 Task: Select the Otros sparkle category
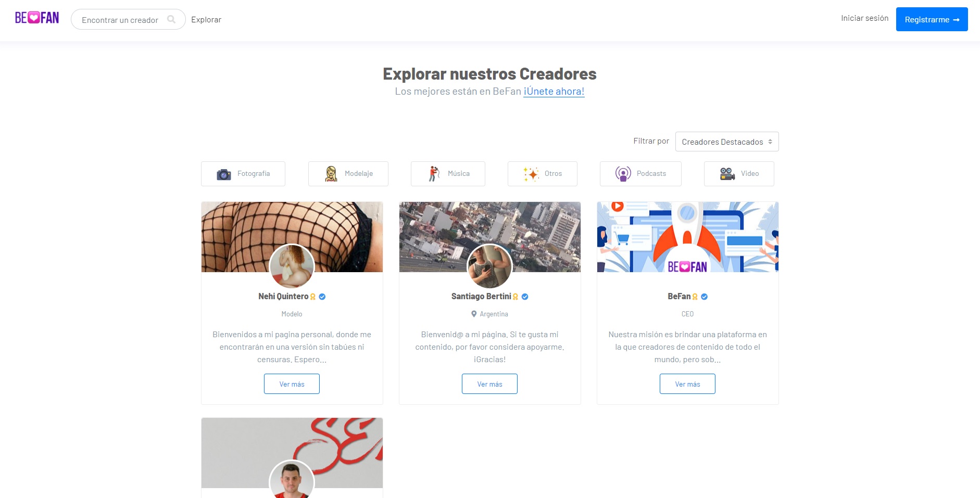(543, 174)
